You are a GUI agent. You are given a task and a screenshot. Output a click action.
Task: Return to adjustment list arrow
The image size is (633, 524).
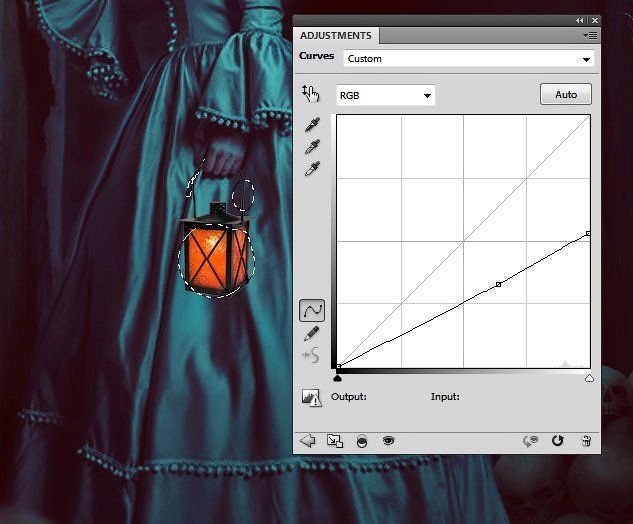[x=308, y=440]
